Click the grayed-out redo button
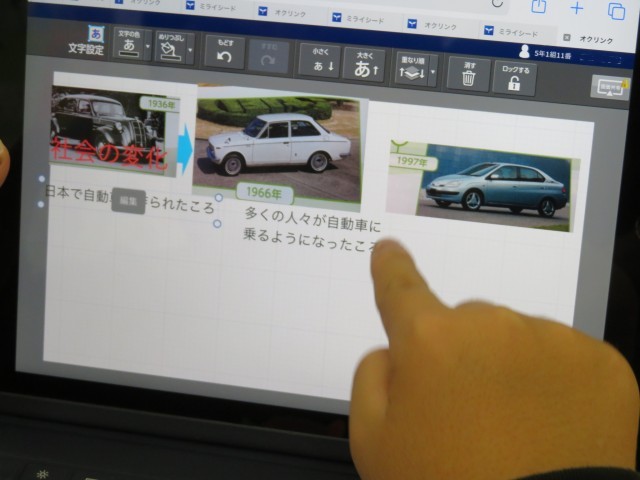The image size is (640, 480). 269,57
